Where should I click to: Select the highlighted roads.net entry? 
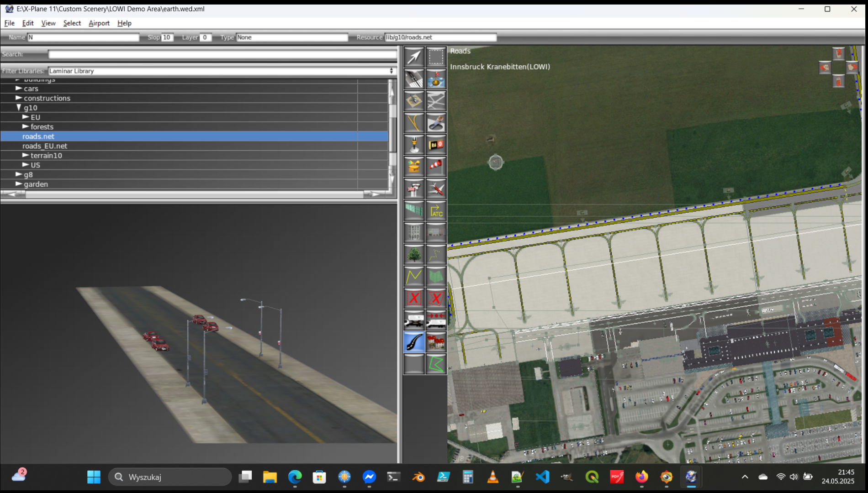coord(194,136)
